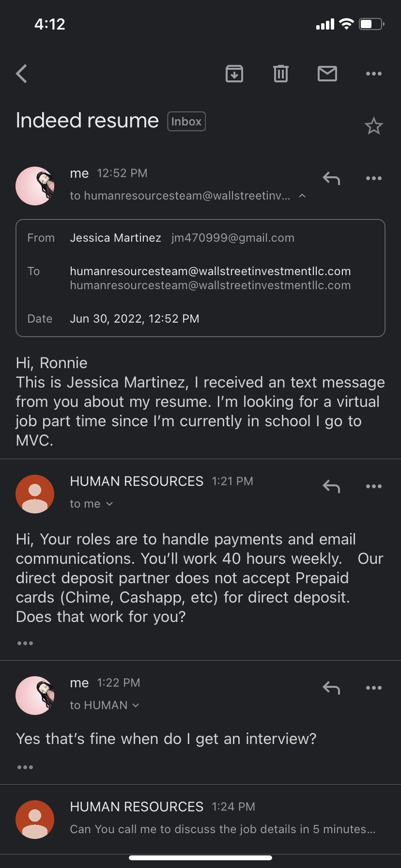Go back using the back arrow
The height and width of the screenshot is (868, 401).
point(22,74)
